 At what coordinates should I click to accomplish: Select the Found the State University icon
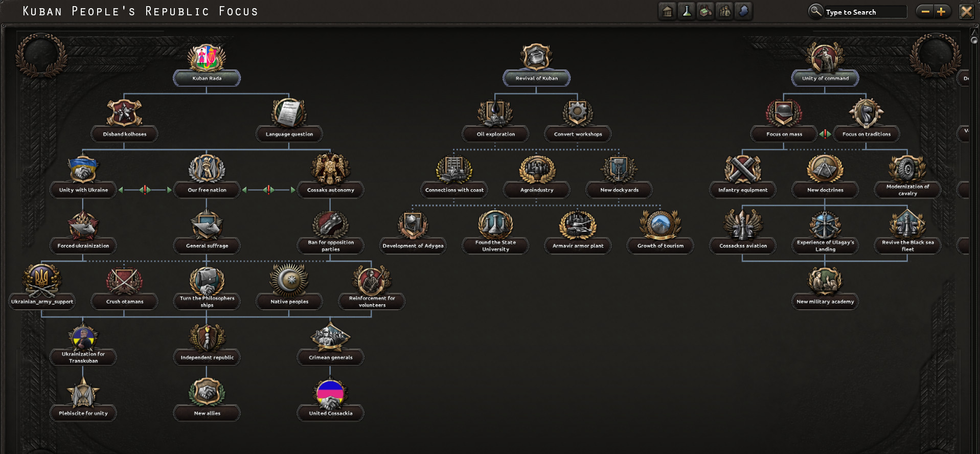[495, 225]
